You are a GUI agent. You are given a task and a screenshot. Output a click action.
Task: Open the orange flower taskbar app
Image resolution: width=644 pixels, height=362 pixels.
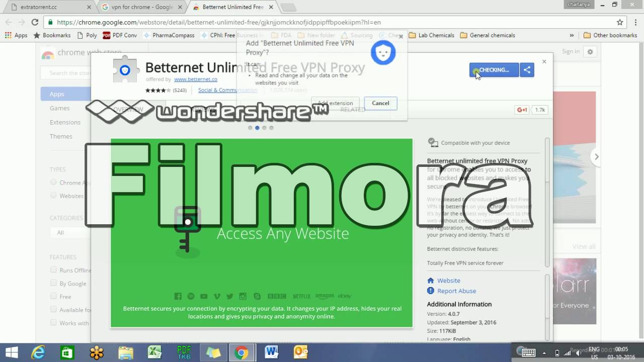coord(97,352)
